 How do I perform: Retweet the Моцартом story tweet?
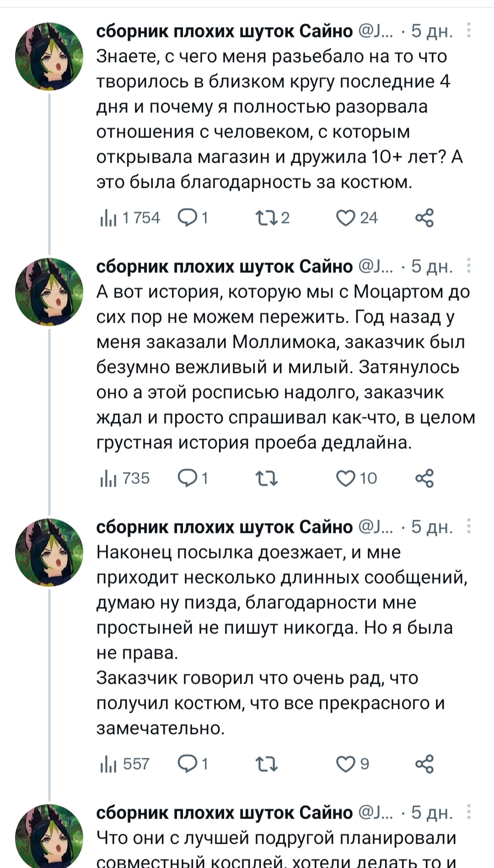(265, 479)
